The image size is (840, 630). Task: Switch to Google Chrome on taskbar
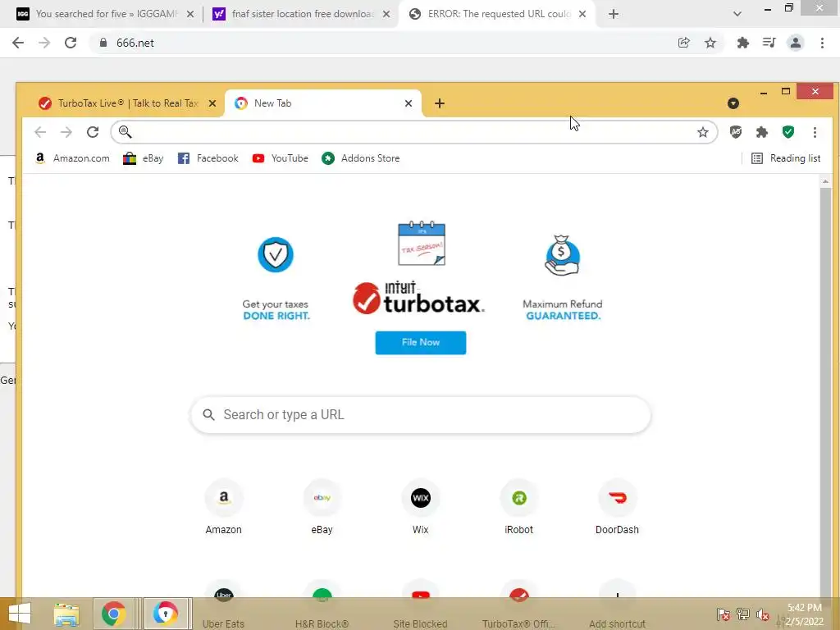tap(113, 614)
